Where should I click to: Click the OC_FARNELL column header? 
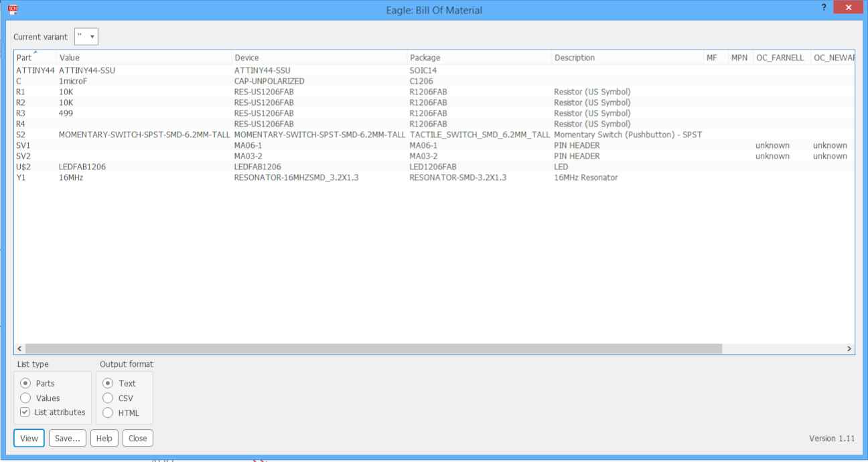tap(782, 58)
